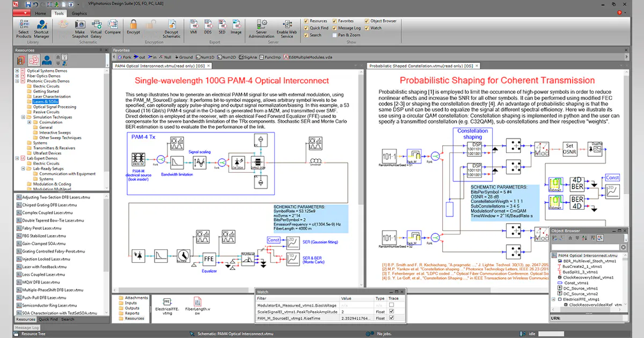Viewport: 644px width, 338px height.
Task: Export schematic as Image
Action: coord(236,27)
